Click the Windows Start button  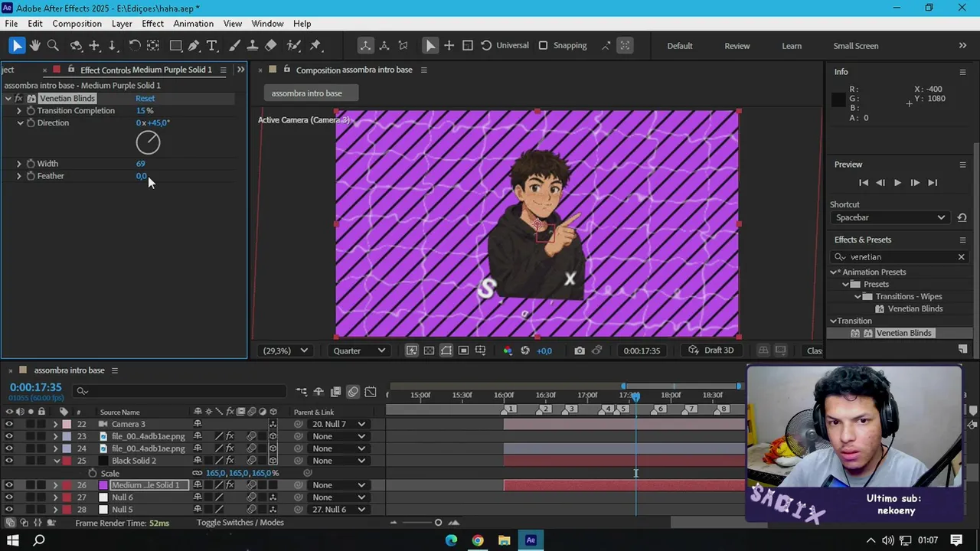point(13,540)
